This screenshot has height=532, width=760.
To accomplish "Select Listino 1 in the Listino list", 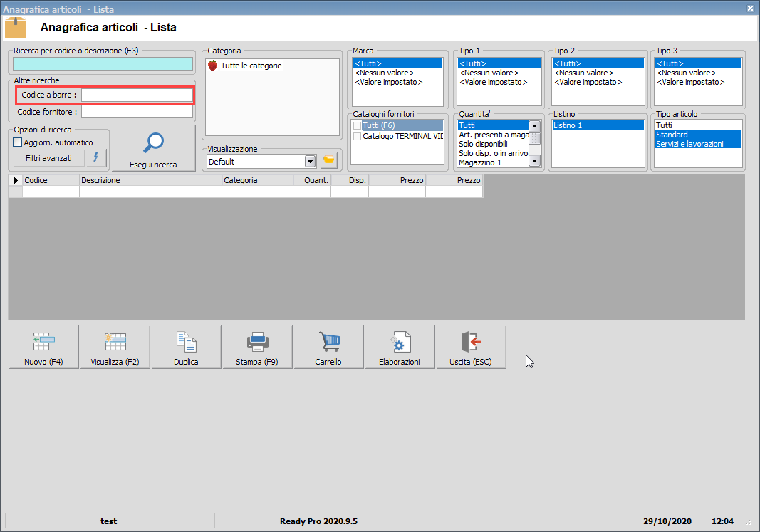I will (598, 125).
